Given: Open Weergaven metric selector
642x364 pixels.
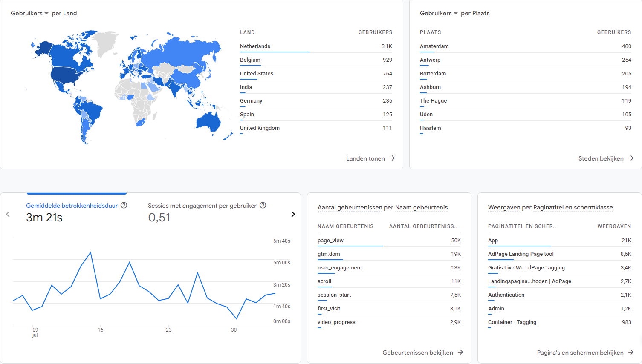Looking at the screenshot, I should coord(504,207).
